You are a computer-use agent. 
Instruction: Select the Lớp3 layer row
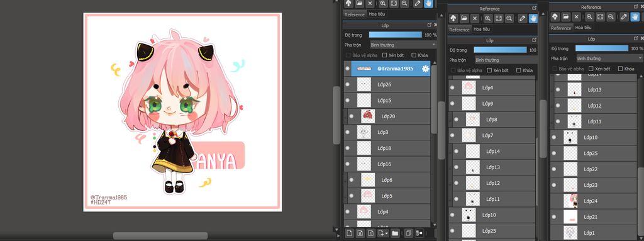(387, 132)
